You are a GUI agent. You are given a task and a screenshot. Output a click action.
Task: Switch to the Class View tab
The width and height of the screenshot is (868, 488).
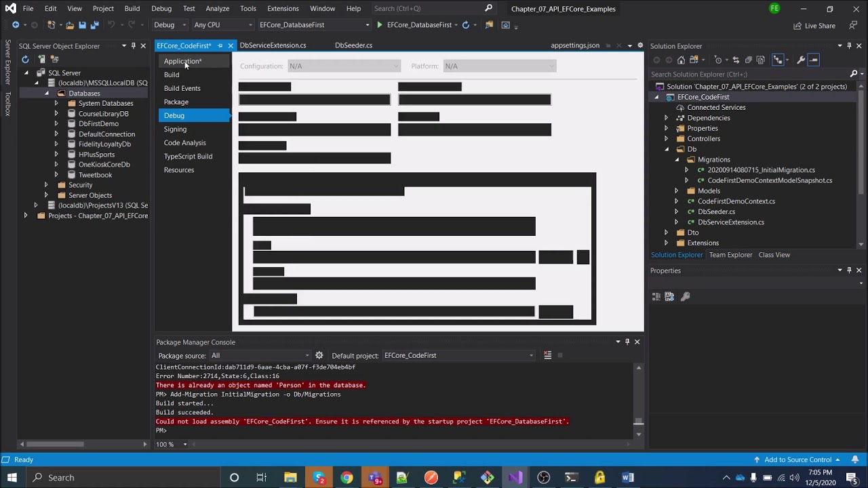point(774,255)
